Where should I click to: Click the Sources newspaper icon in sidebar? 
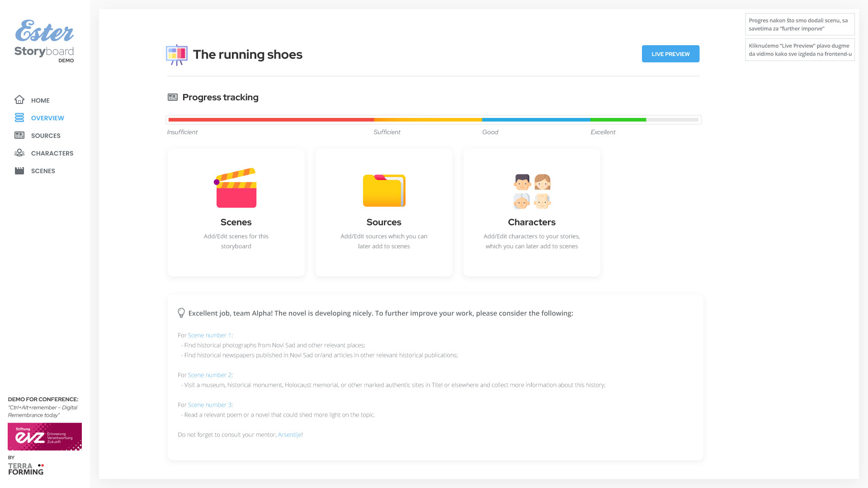pos(19,136)
